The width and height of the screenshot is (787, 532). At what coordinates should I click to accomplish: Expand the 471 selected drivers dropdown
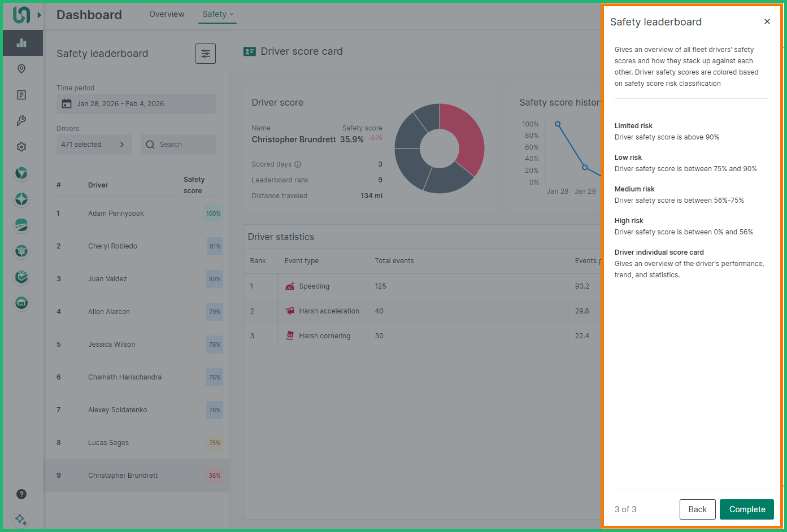(x=94, y=145)
